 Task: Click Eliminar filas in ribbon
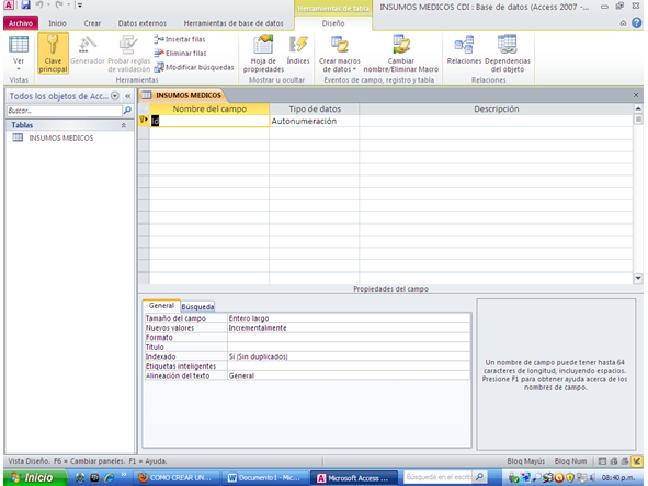180,53
